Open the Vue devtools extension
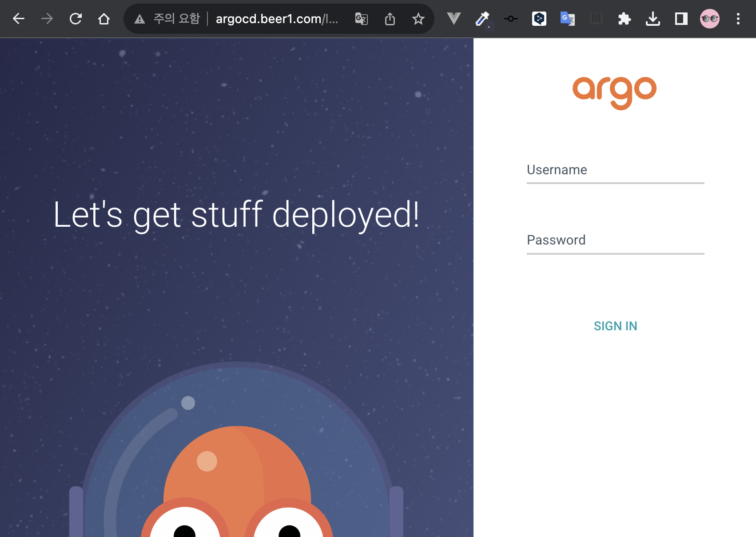Viewport: 756px width, 537px height. (x=454, y=19)
